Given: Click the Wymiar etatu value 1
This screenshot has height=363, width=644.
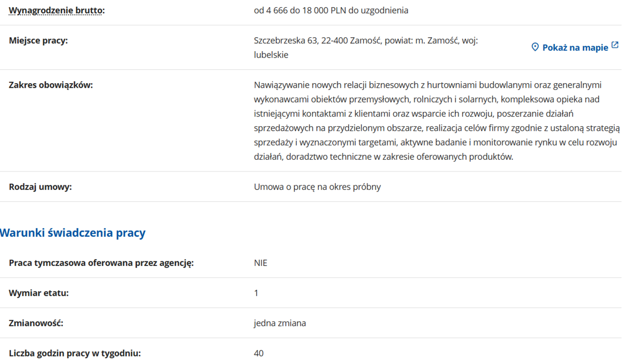Looking at the screenshot, I should [256, 293].
